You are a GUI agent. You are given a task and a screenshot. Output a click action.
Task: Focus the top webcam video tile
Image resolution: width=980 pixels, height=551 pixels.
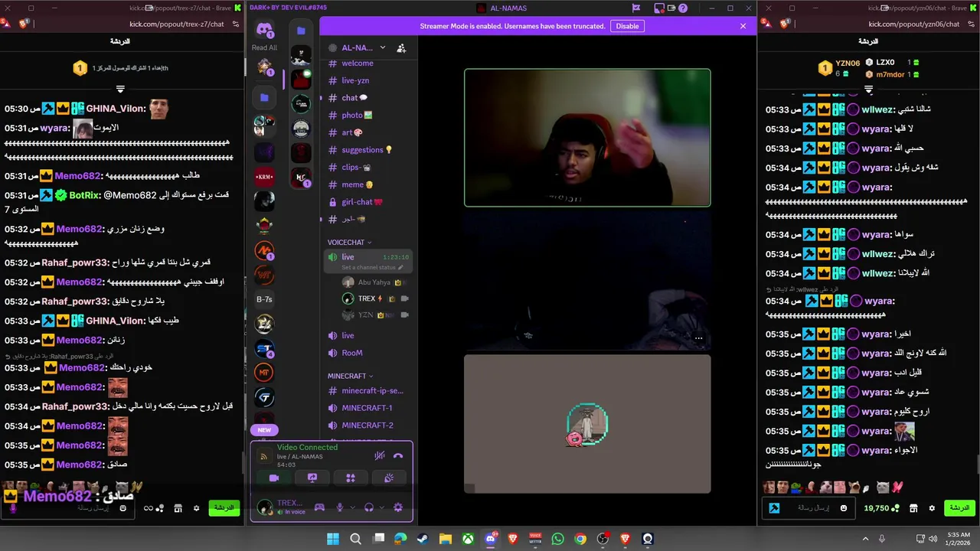click(x=587, y=138)
